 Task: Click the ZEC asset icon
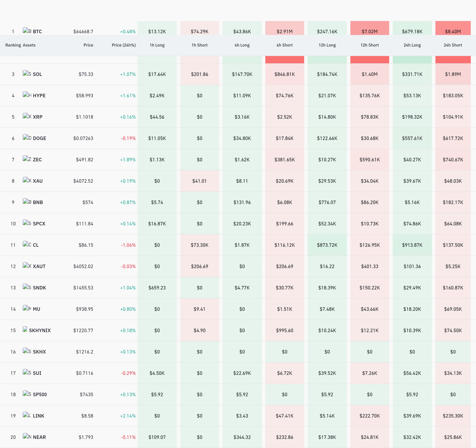(27, 159)
